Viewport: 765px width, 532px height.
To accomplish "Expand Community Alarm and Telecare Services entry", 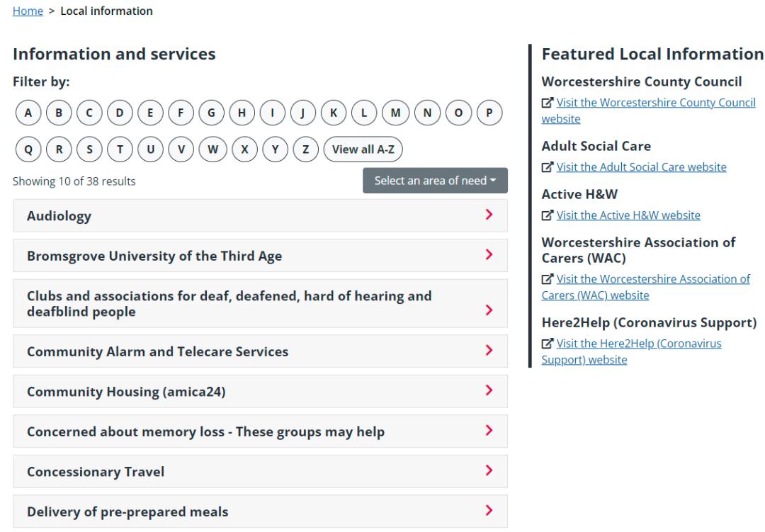I will point(260,351).
